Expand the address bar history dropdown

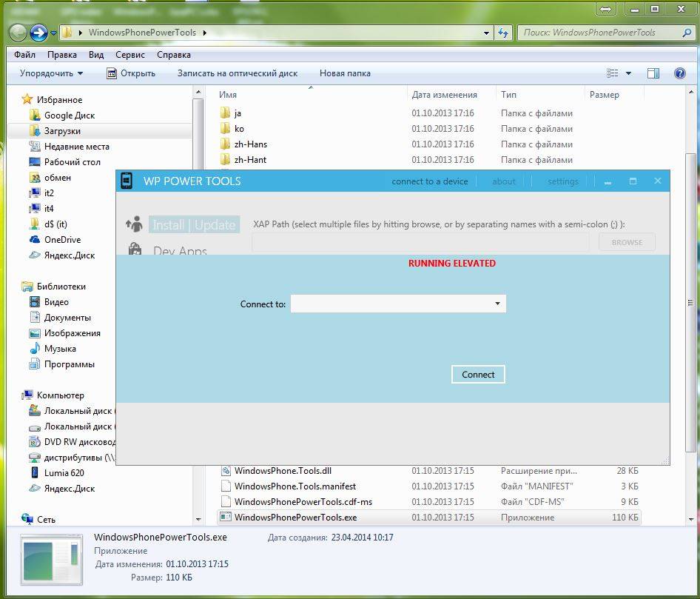point(486,33)
